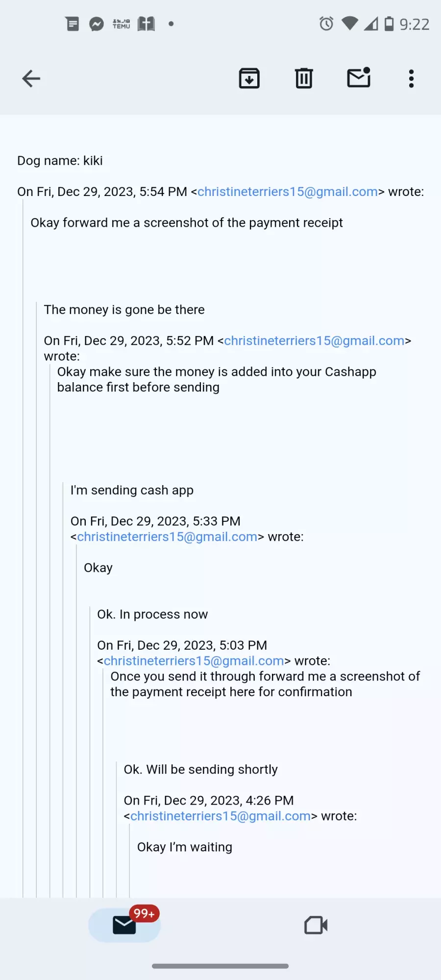Viewport: 441px width, 980px height.
Task: Archive this email conversation
Action: click(249, 78)
